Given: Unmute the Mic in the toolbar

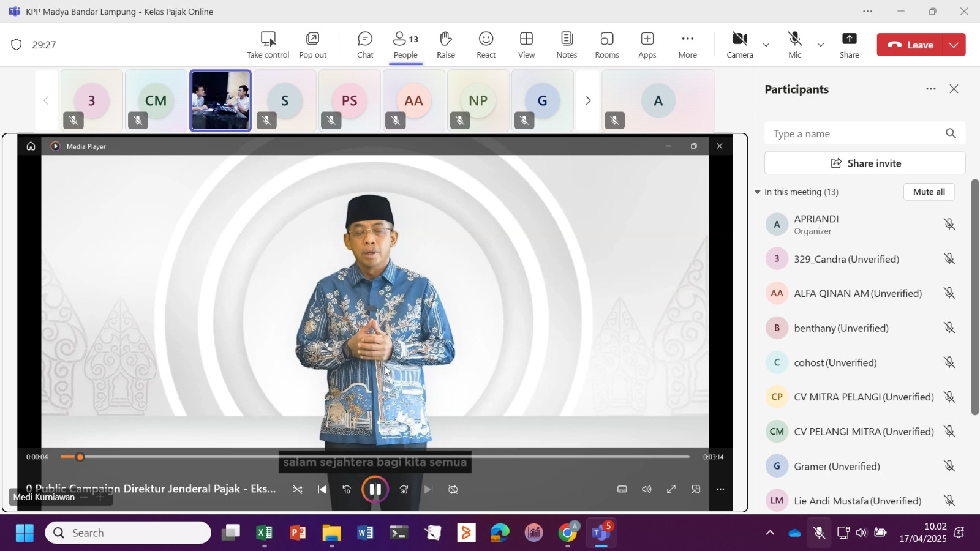Looking at the screenshot, I should click(x=794, y=45).
